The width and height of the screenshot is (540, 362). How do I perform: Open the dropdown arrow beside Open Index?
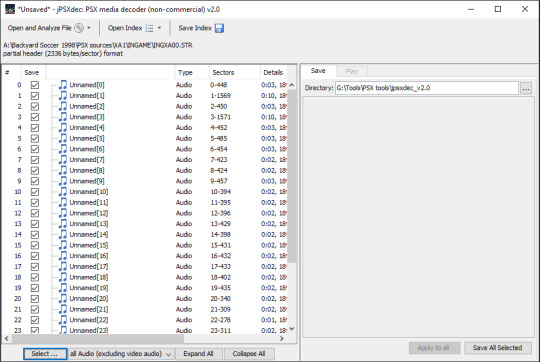(159, 28)
